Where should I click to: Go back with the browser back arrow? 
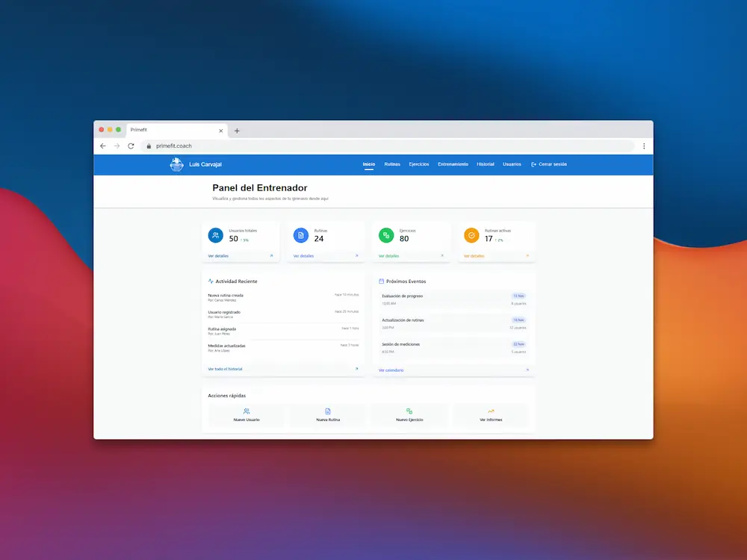click(103, 146)
